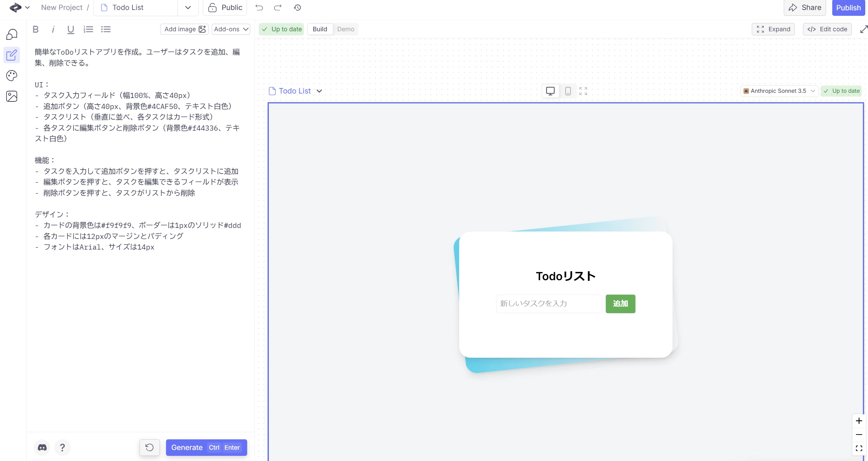Insert a bulleted list
Viewport: 868px width, 461px height.
106,29
